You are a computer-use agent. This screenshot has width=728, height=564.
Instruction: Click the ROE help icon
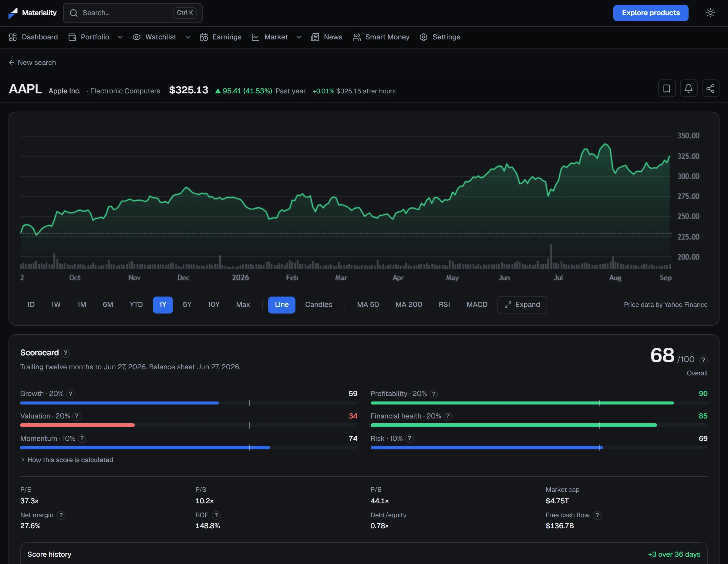coord(216,515)
